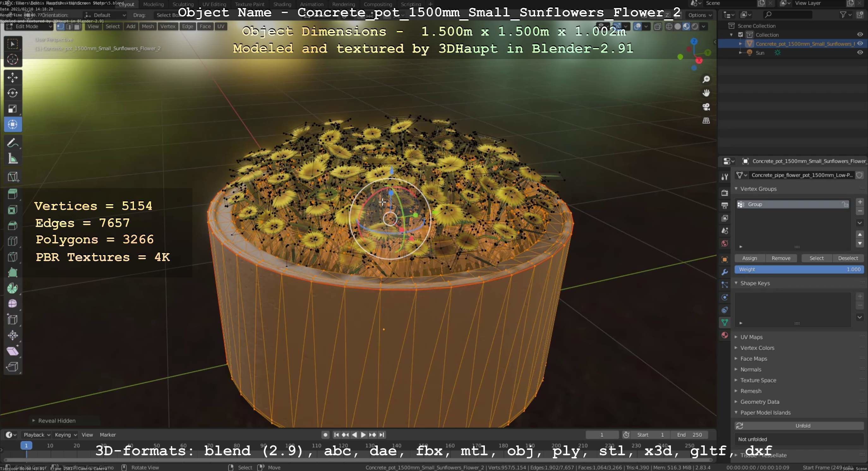Image resolution: width=868 pixels, height=471 pixels.
Task: Toggle camera view with camera icon
Action: tap(706, 107)
